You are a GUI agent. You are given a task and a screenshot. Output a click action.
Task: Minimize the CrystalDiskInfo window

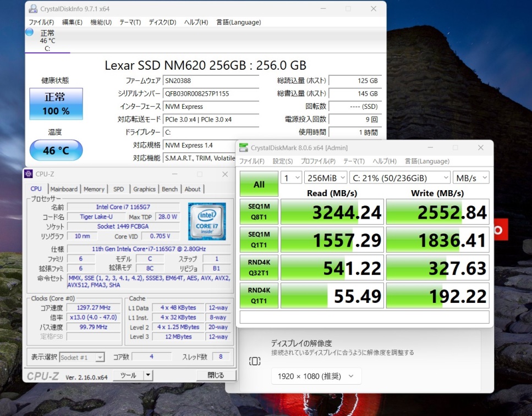click(x=323, y=9)
